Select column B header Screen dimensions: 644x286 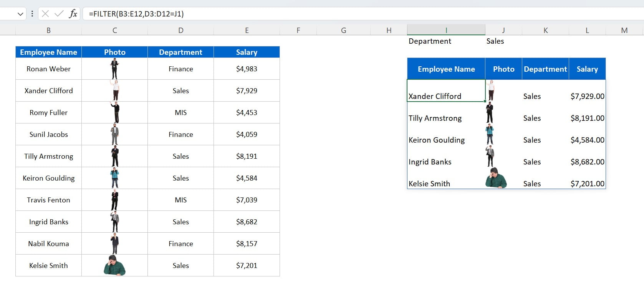[x=48, y=30]
